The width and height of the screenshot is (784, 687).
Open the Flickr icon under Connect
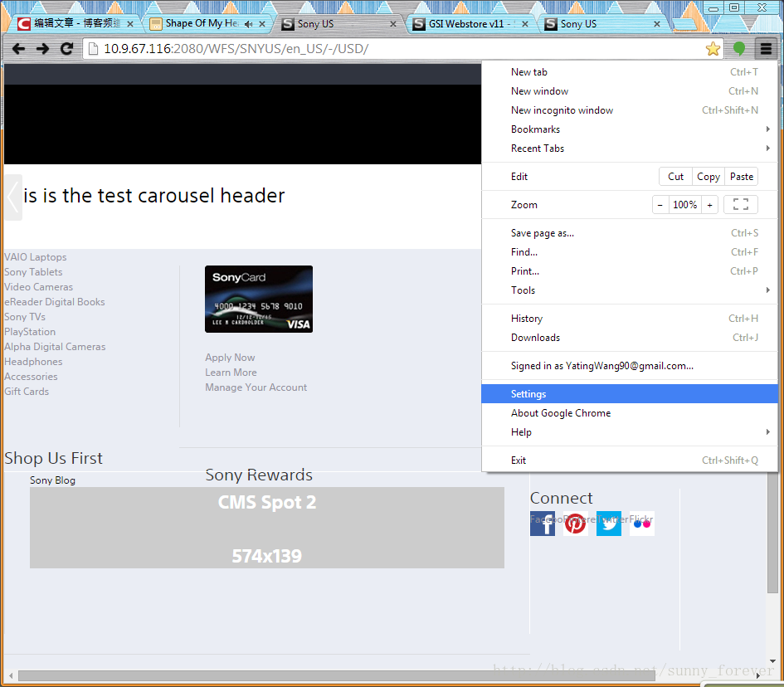(x=642, y=524)
